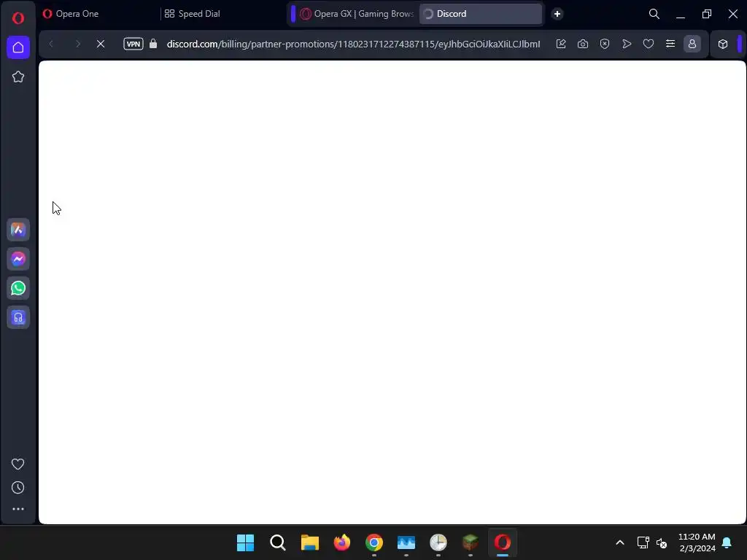The width and height of the screenshot is (747, 560).
Task: Open the notification bell in taskbar
Action: (x=727, y=542)
